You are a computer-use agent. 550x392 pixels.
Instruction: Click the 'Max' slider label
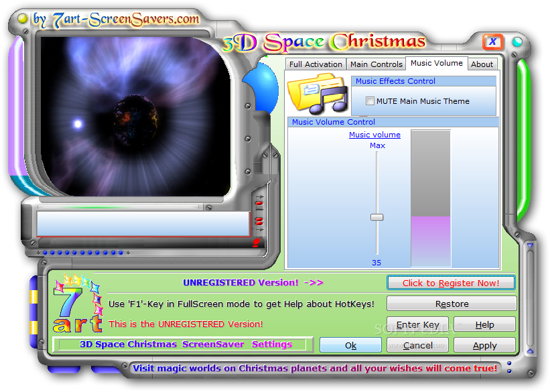click(x=377, y=145)
